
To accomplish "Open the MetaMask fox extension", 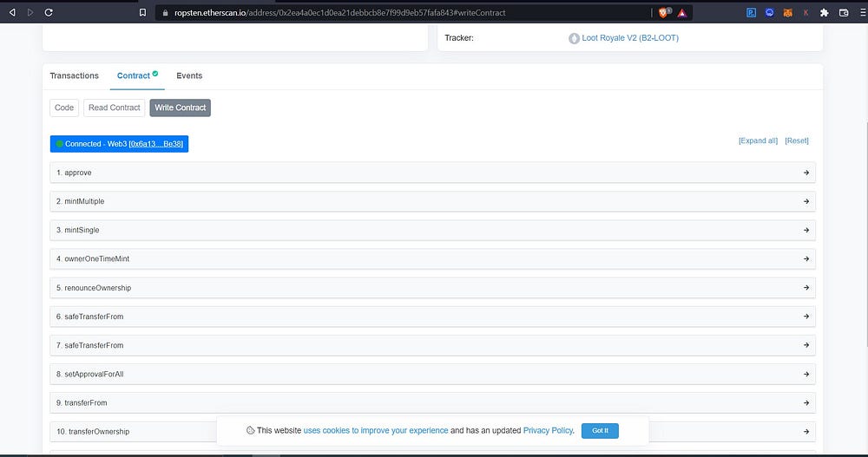I will click(788, 12).
